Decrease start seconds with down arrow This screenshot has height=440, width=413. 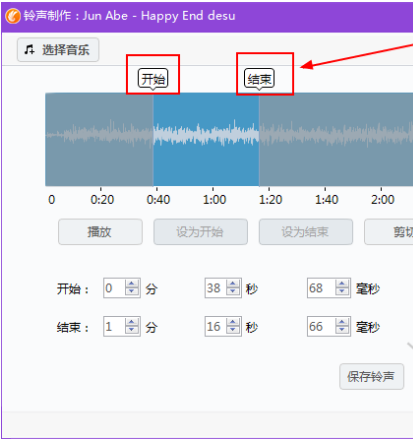[x=233, y=292]
